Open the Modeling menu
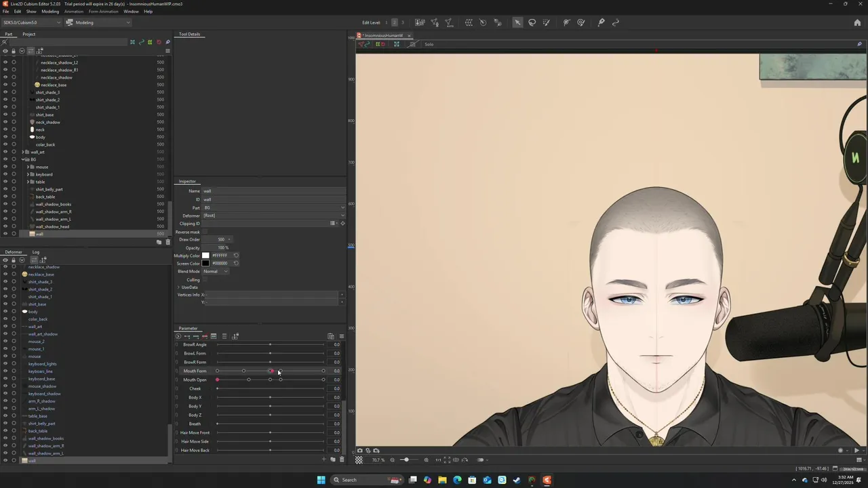Viewport: 868px width, 488px height. click(x=50, y=12)
